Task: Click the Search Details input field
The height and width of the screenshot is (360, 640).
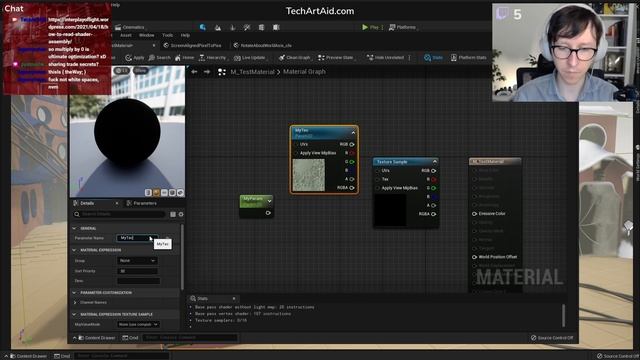Action: point(120,214)
